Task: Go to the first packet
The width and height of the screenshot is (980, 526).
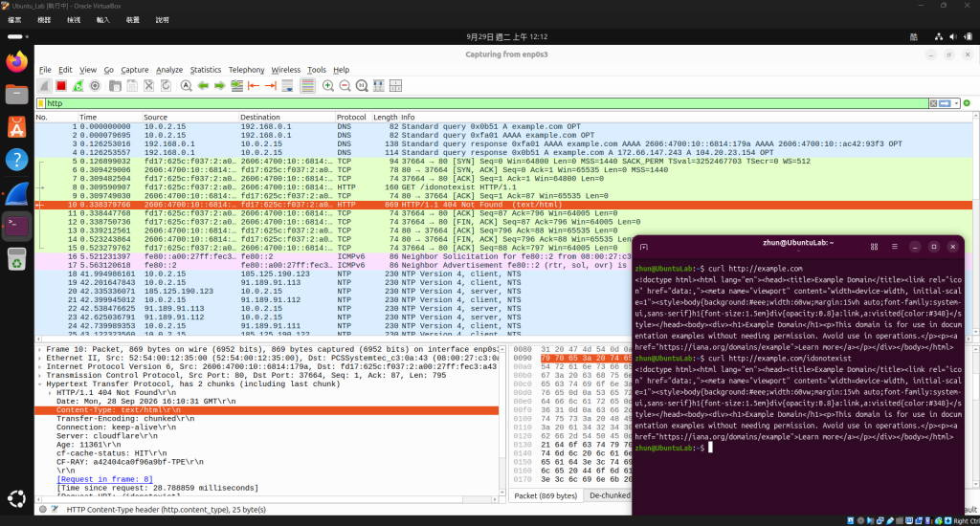Action: tap(254, 86)
